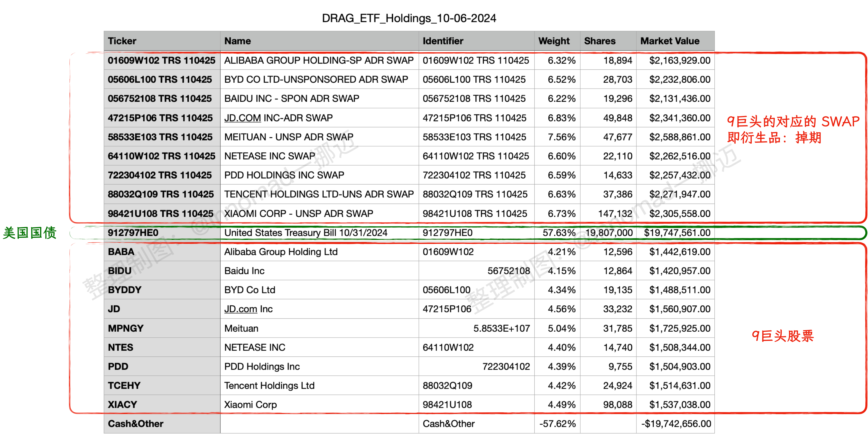The height and width of the screenshot is (443, 868).
Task: Click the 4.21% weight in BABA row
Action: pyautogui.click(x=561, y=252)
